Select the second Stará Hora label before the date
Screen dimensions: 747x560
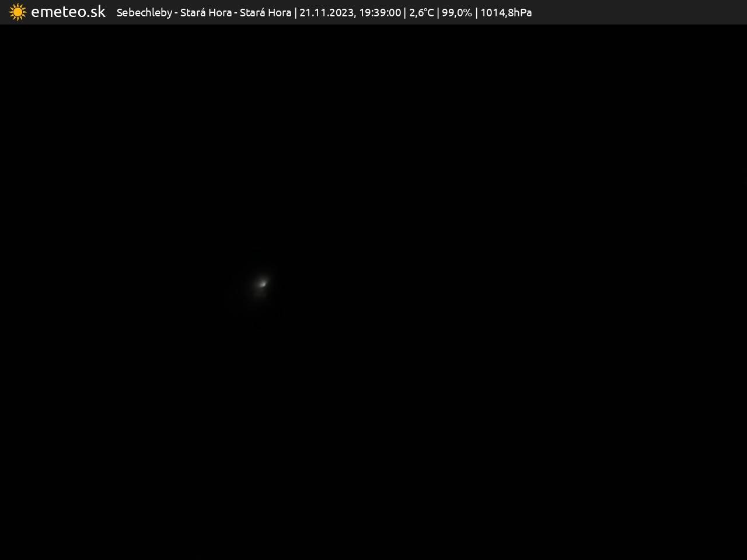tap(266, 13)
